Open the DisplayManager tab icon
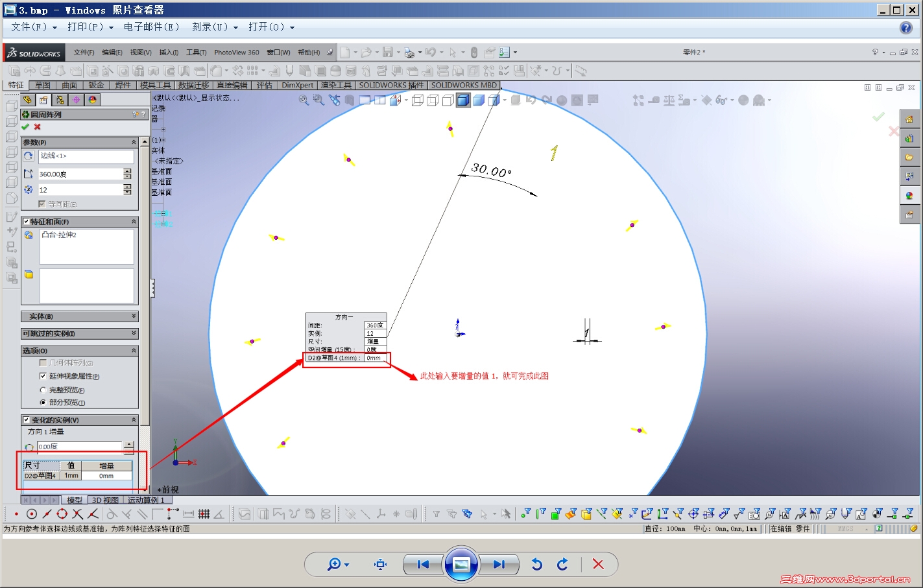 point(92,100)
